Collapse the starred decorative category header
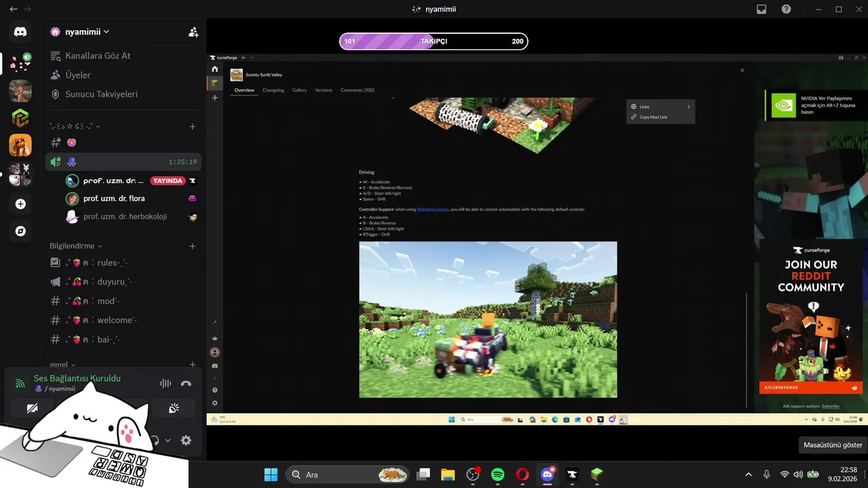Screen dimensions: 868x488 (x=75, y=126)
